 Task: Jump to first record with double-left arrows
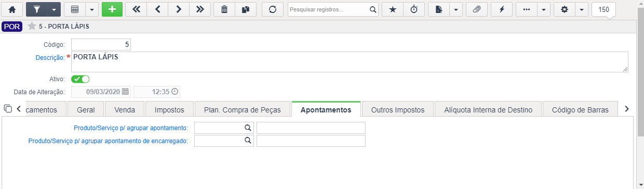coord(136,9)
